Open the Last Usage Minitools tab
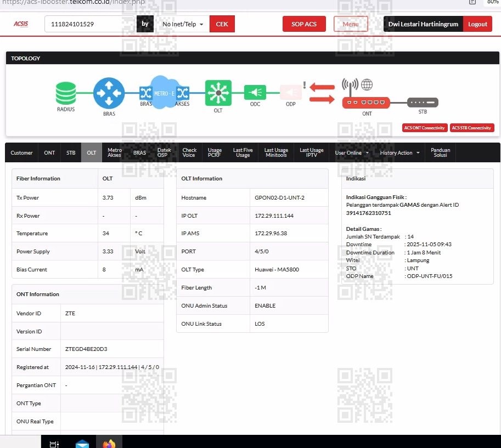 276,152
